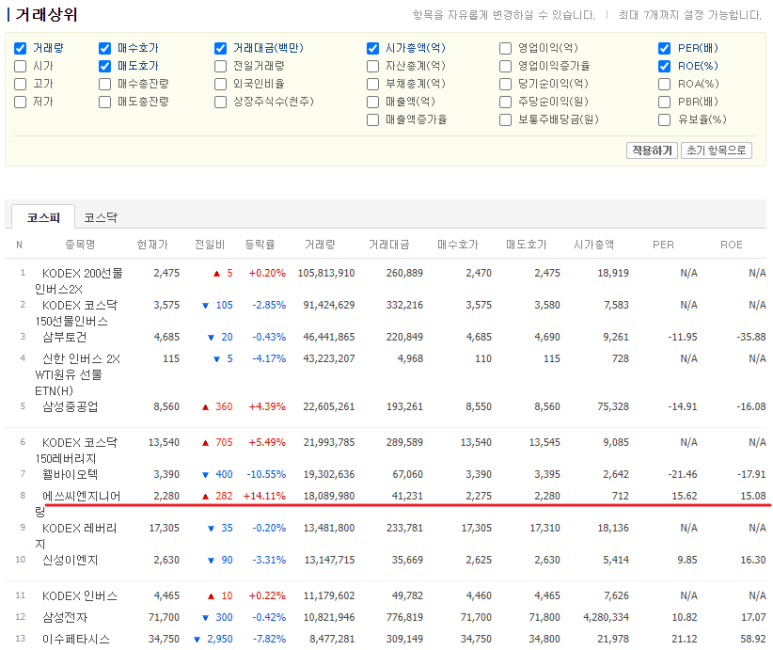Image resolution: width=773 pixels, height=650 pixels.
Task: Click the +14.11% change value
Action: (264, 496)
